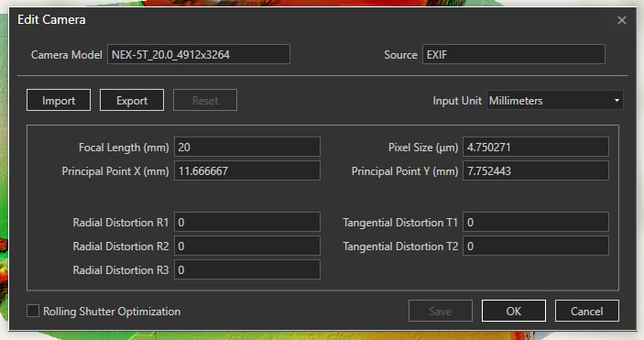The image size is (644, 340).
Task: Click the Source field showing EXIF
Action: coord(513,54)
